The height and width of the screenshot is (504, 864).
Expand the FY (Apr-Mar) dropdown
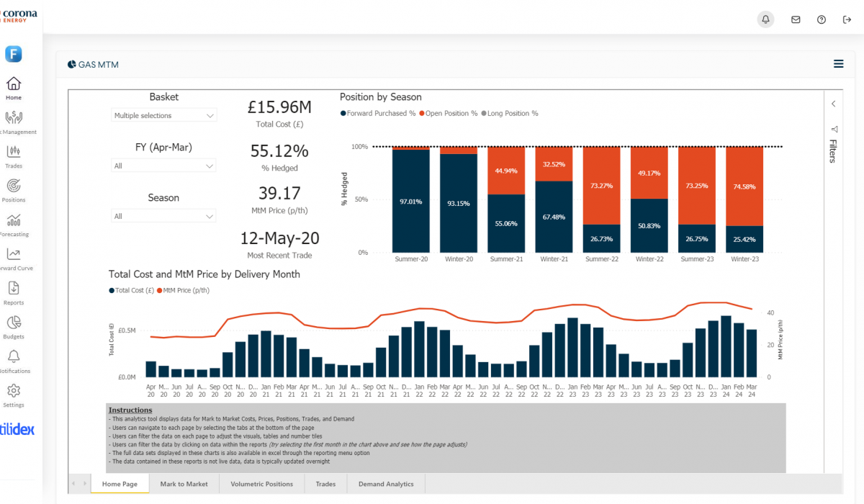click(x=164, y=166)
